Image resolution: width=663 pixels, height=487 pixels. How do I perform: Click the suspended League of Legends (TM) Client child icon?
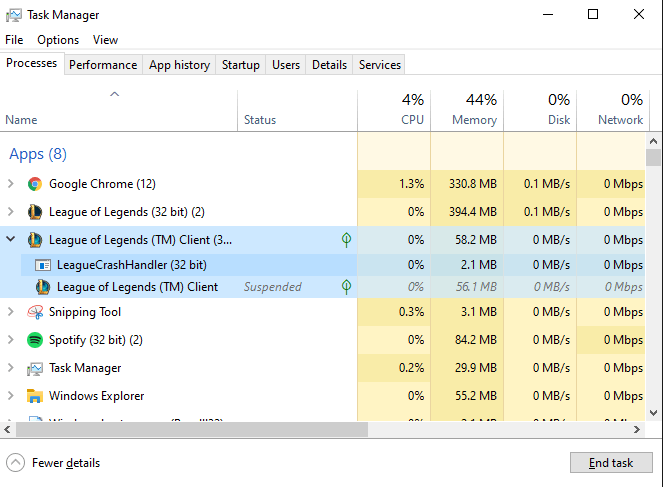[43, 287]
